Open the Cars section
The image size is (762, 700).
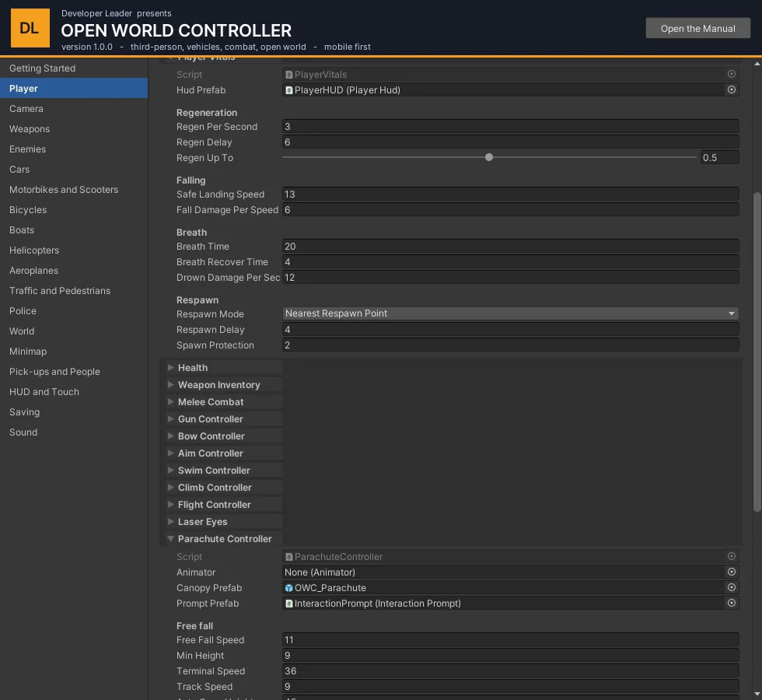tap(74, 170)
